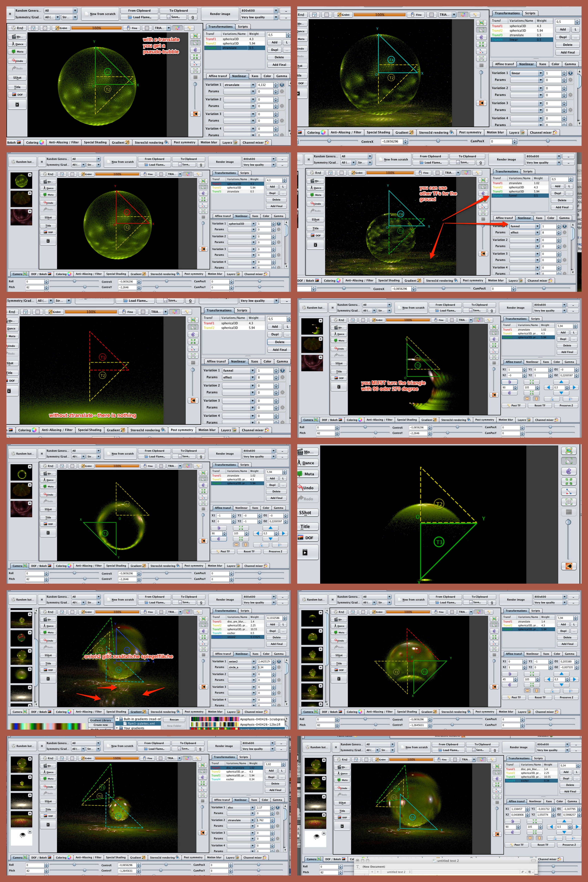
Task: Click the 'Create new' gradient button
Action: [x=101, y=725]
